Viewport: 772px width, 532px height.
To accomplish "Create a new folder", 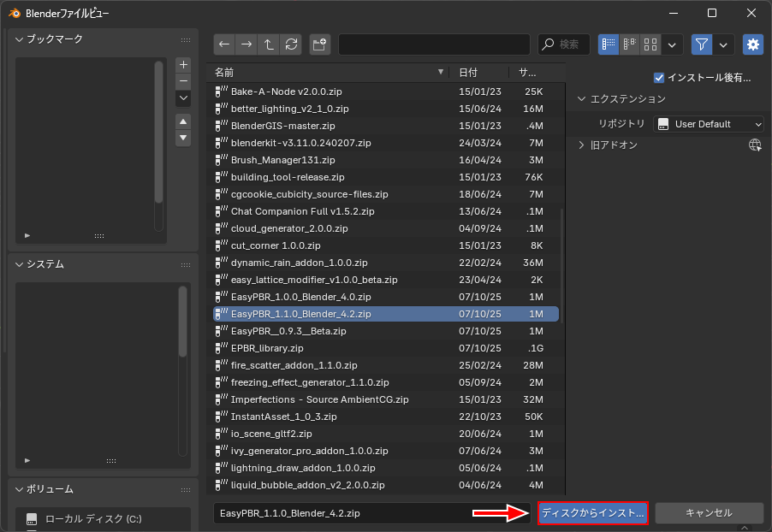I will (x=319, y=44).
